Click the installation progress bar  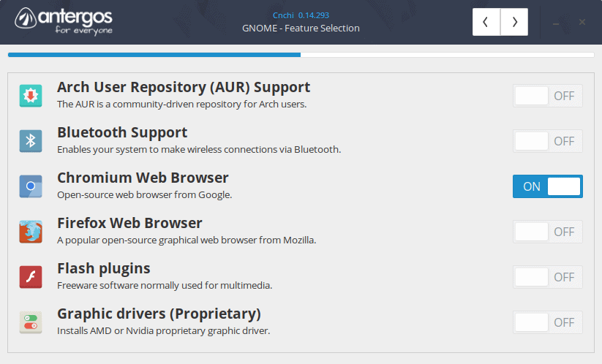click(x=301, y=55)
